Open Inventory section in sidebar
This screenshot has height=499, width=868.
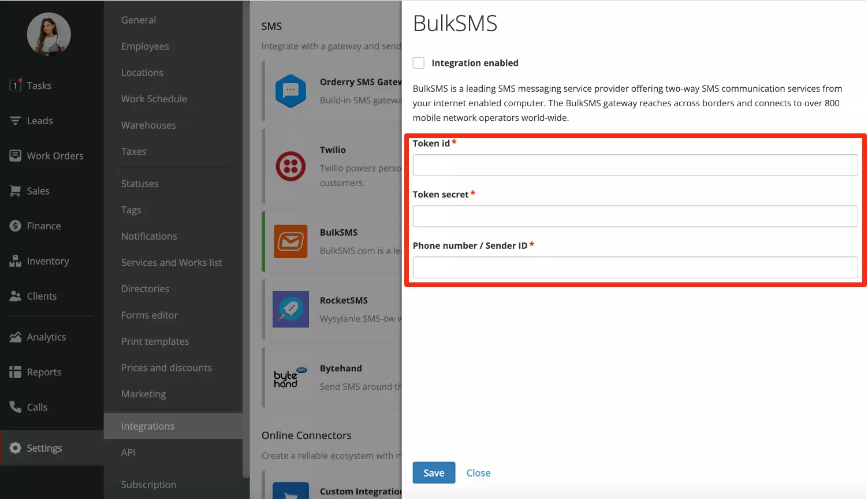tap(48, 261)
